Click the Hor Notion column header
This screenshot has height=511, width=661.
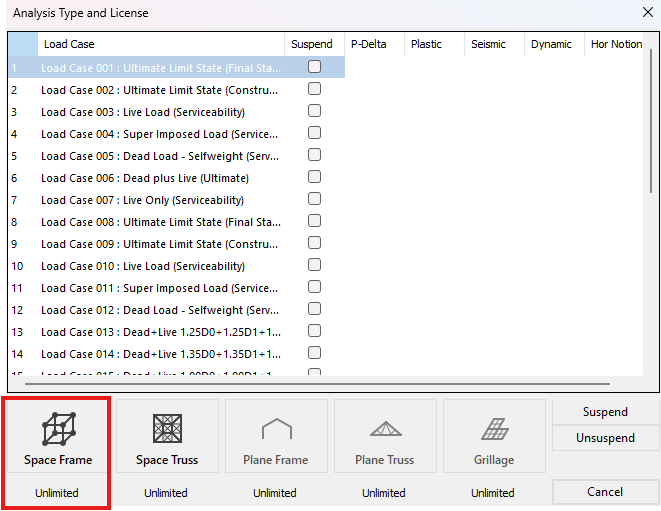[x=614, y=44]
